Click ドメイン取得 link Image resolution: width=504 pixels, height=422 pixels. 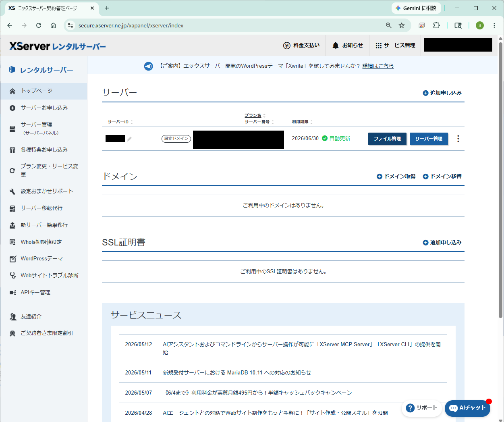(x=396, y=176)
